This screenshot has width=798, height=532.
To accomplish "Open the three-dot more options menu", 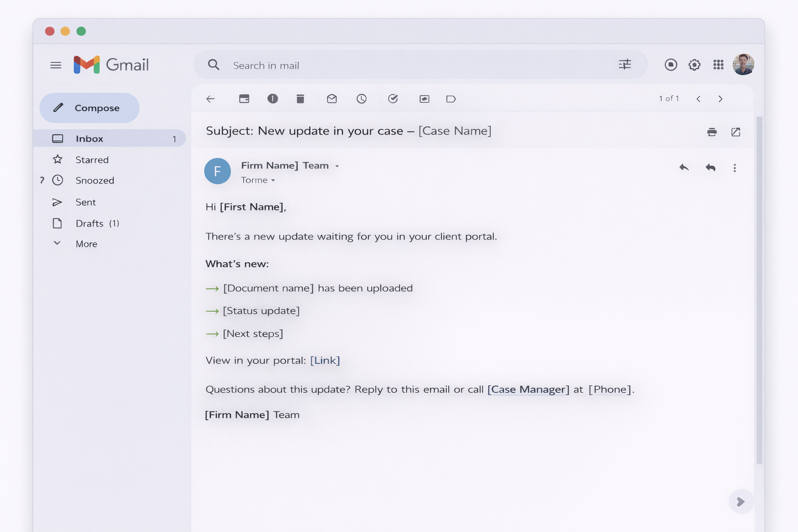I will 735,168.
